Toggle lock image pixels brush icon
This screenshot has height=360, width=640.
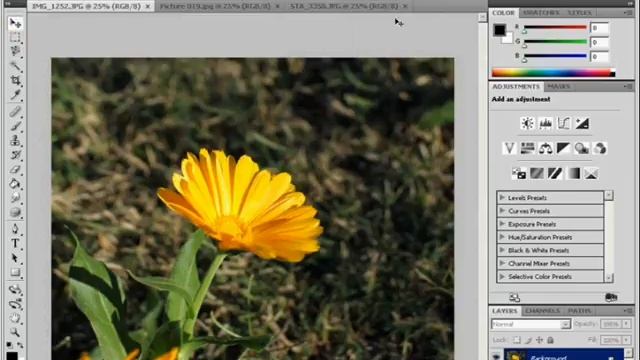tap(529, 340)
